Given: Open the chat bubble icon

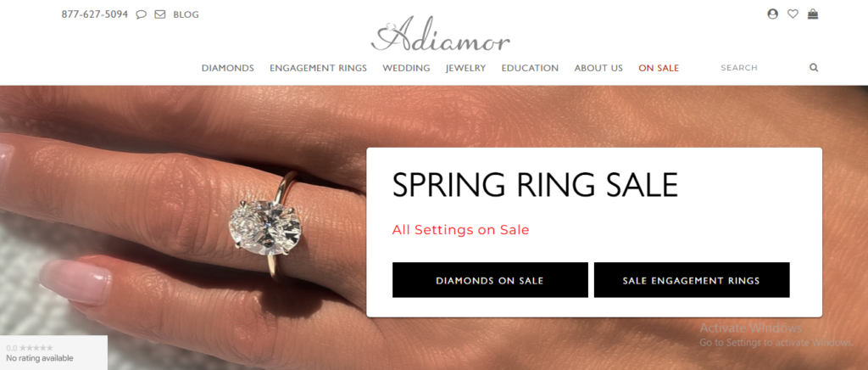Looking at the screenshot, I should click(x=142, y=14).
